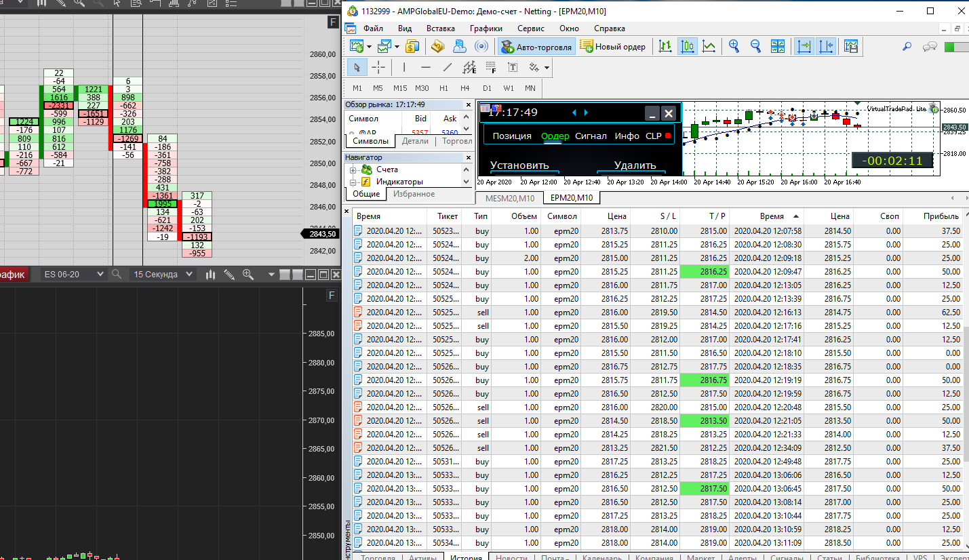Image resolution: width=969 pixels, height=560 pixels.
Task: Zoom in the MetaTrader chart
Action: click(734, 47)
